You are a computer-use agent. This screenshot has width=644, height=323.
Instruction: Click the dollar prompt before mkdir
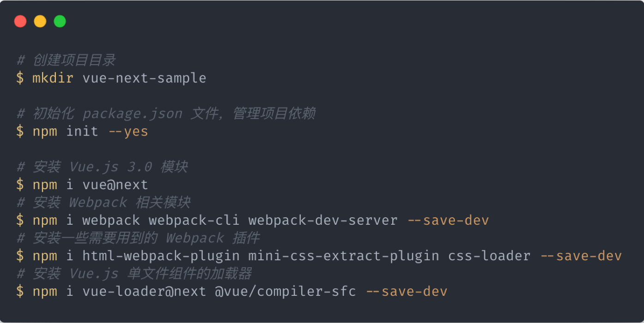(x=20, y=78)
